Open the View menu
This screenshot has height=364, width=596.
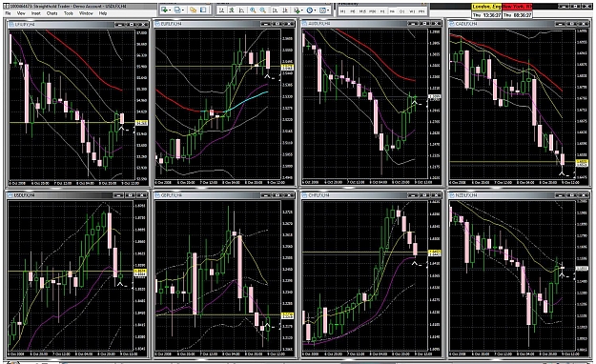(21, 13)
